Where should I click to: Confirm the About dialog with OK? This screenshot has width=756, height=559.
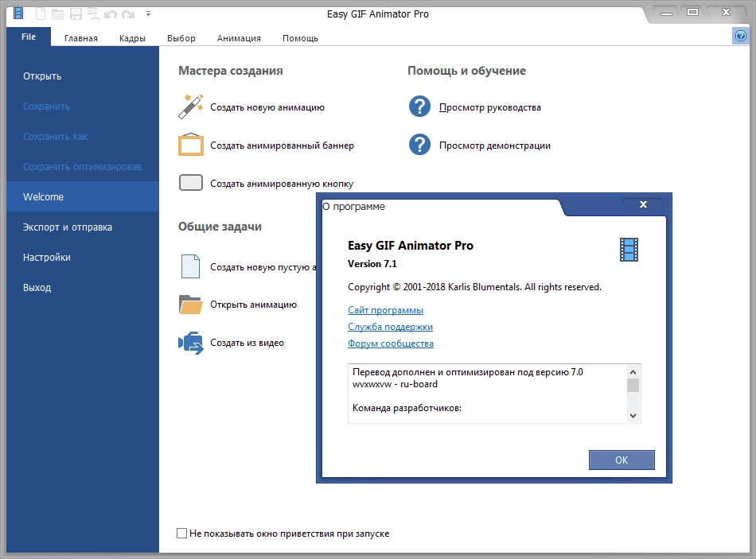pyautogui.click(x=622, y=460)
